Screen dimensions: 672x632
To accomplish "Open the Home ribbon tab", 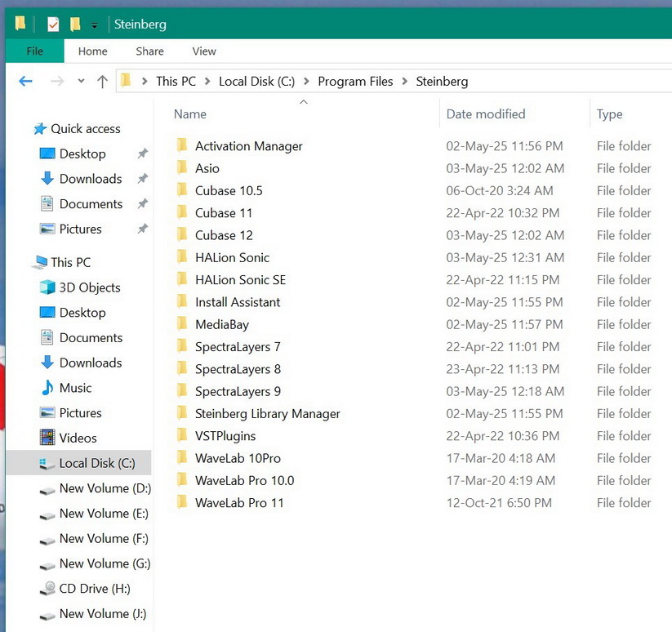I will coord(92,51).
